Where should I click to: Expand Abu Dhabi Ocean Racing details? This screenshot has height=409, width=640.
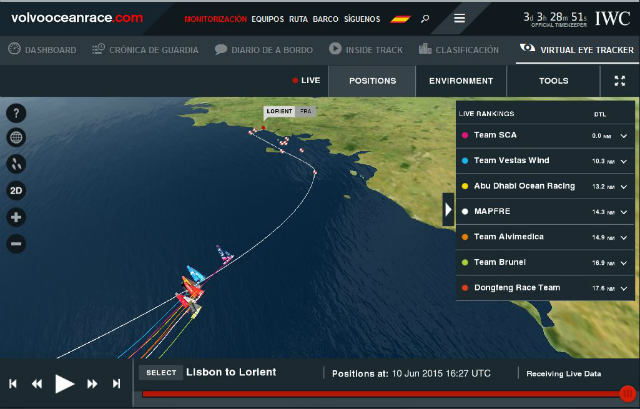coord(624,187)
